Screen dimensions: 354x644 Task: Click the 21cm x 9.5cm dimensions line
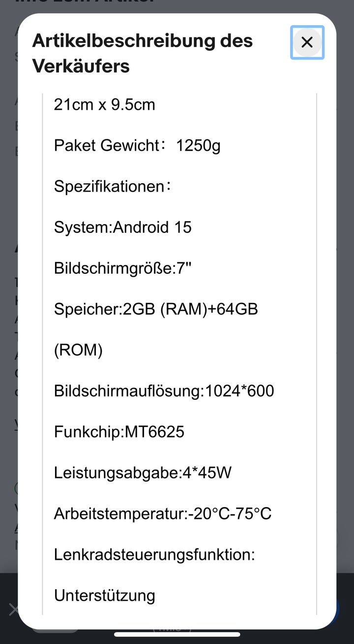[x=104, y=104]
